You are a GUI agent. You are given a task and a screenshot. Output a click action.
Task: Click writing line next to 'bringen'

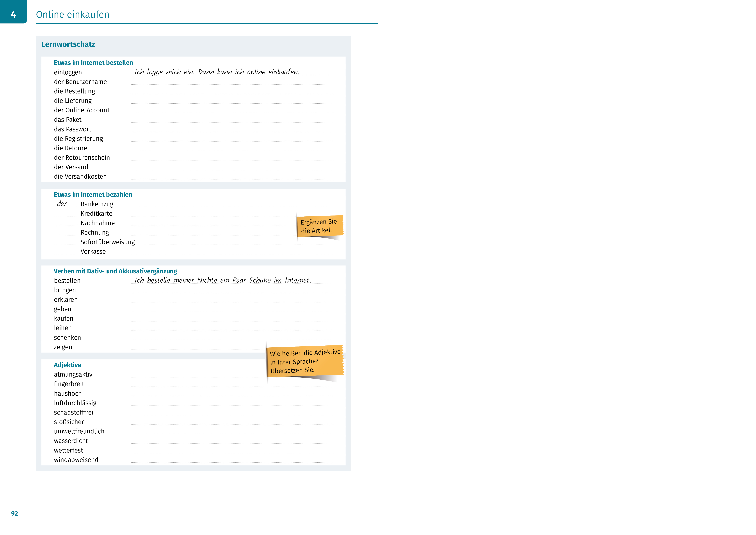pyautogui.click(x=232, y=290)
